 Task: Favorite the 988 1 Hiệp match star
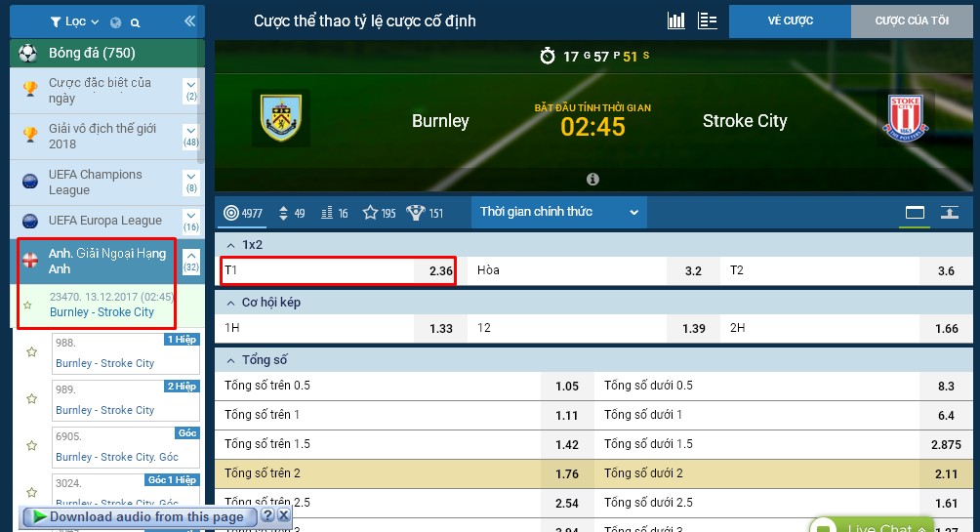pos(31,352)
